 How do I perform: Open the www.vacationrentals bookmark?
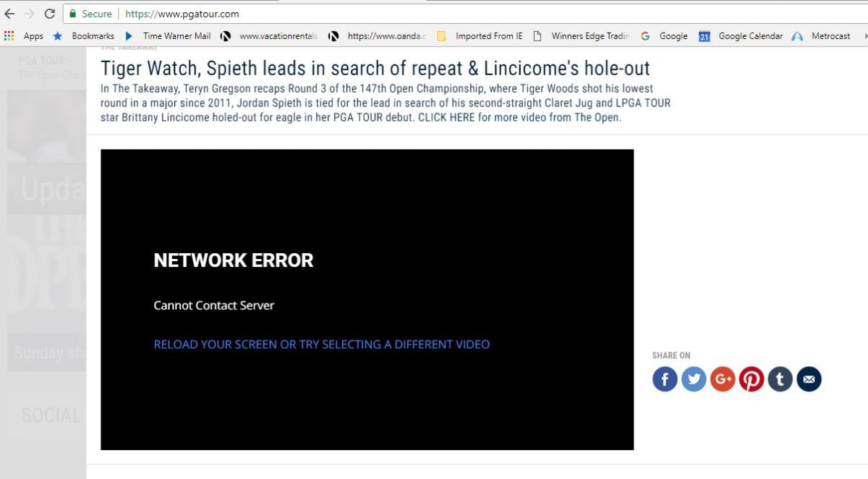click(269, 36)
